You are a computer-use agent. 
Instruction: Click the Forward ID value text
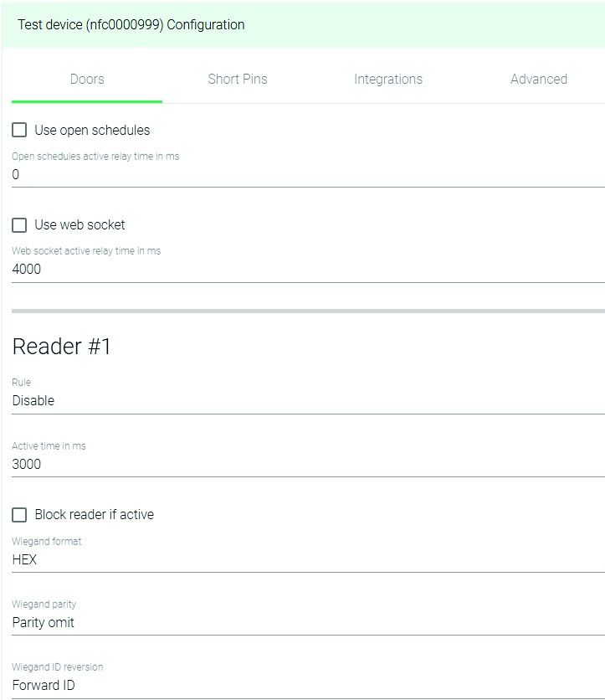(44, 685)
